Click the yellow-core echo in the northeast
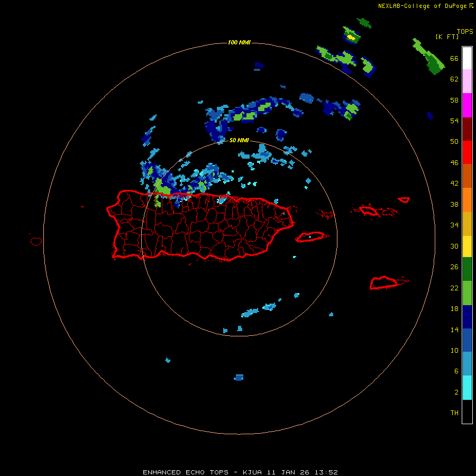The image size is (476, 476). point(351,36)
